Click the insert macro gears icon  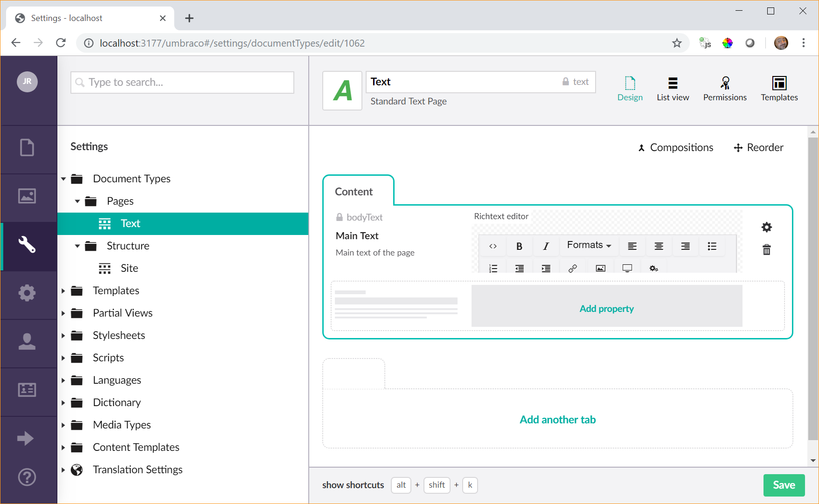[654, 268]
